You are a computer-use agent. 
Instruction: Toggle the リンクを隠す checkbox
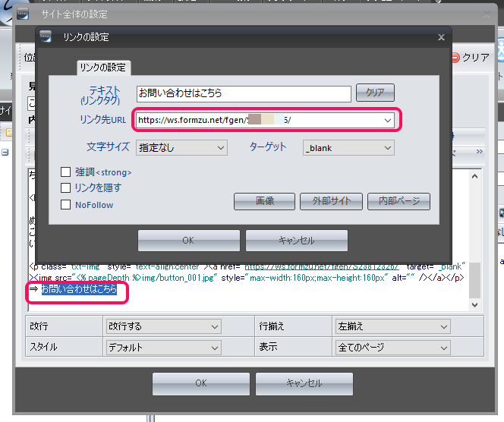(x=66, y=188)
